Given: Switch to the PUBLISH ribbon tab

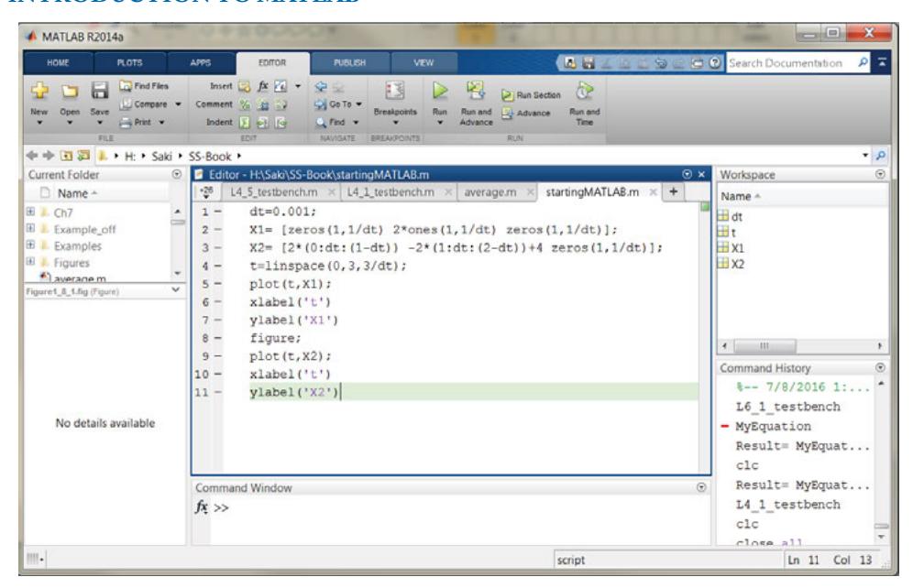Looking at the screenshot, I should pyautogui.click(x=349, y=63).
